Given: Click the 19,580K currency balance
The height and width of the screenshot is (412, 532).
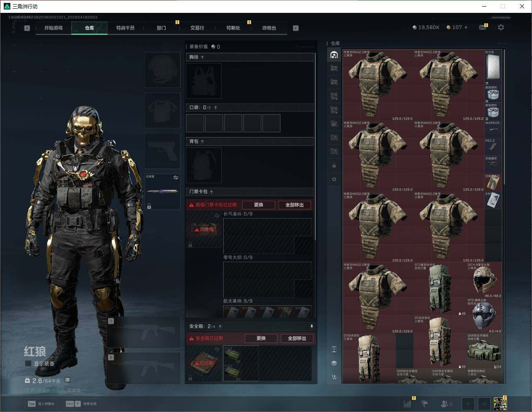Looking at the screenshot, I should tap(426, 27).
